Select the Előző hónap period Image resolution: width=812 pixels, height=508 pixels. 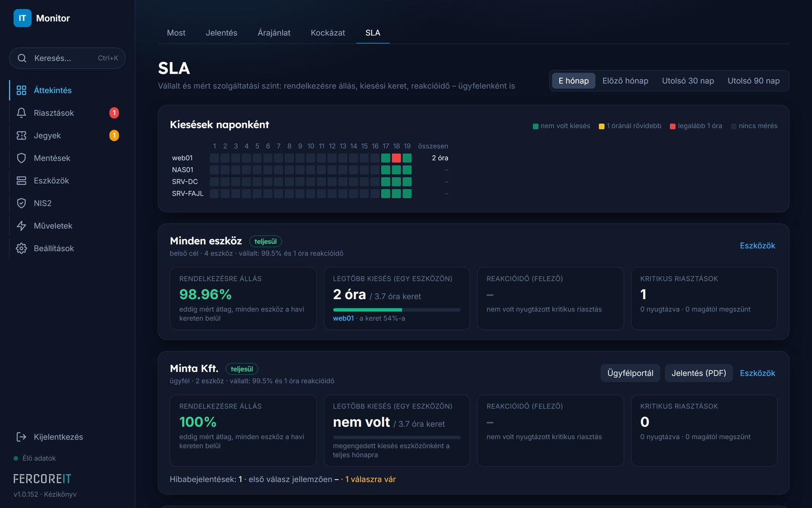[x=625, y=81]
